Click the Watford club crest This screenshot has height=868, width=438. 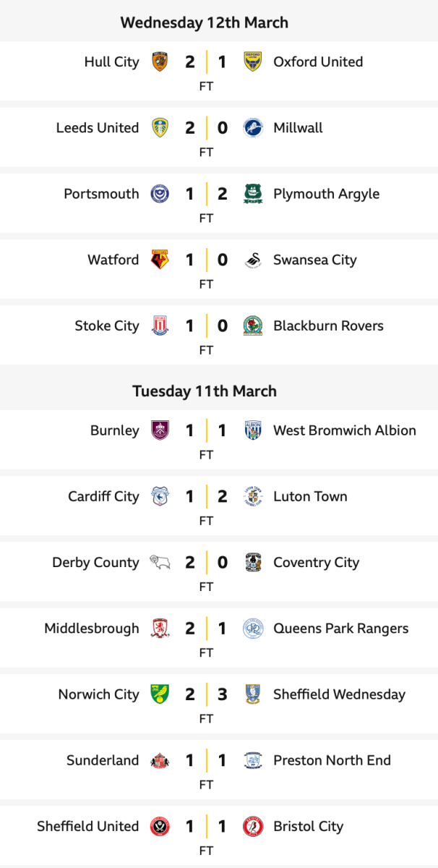(x=160, y=260)
